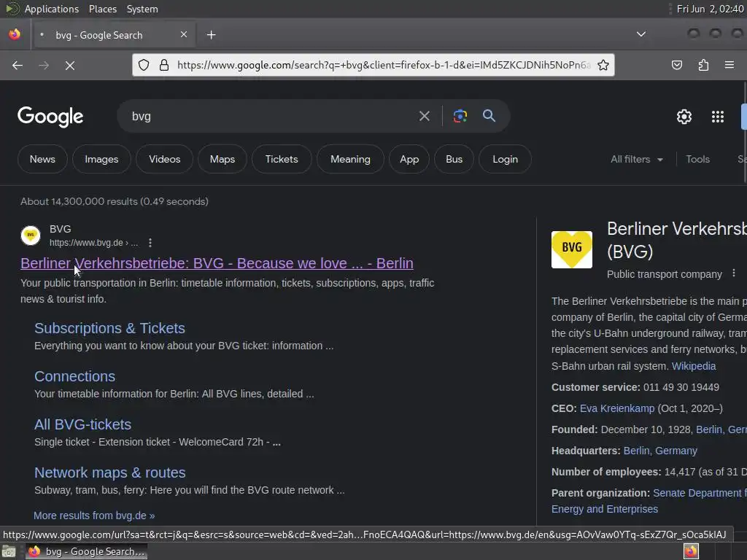The width and height of the screenshot is (747, 560).
Task: Open the Places menu
Action: point(102,9)
